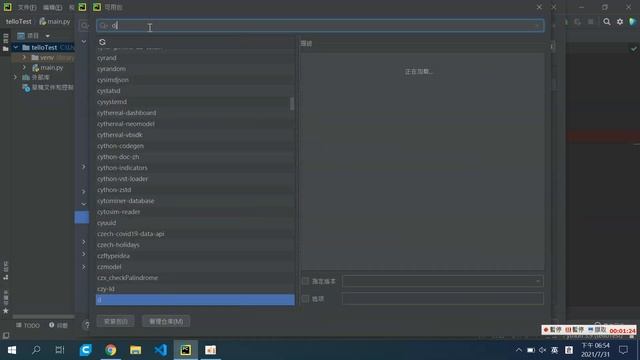
Task: Open the Windows Start menu
Action: click(x=12, y=350)
